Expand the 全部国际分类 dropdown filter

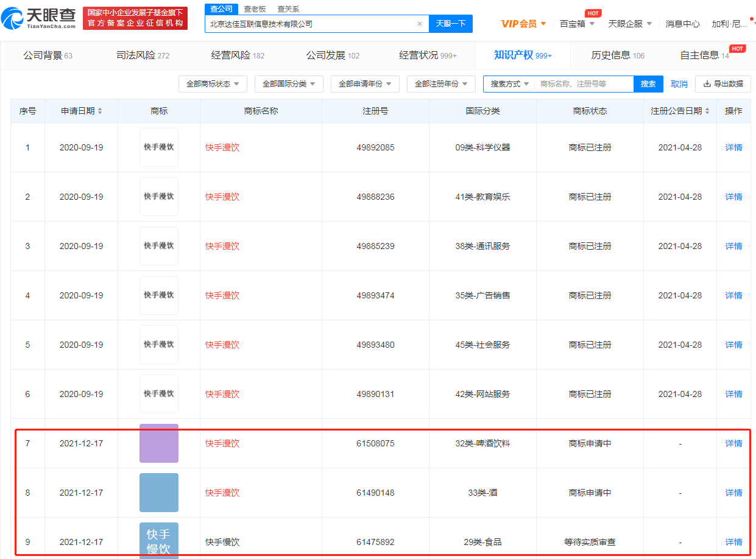(289, 84)
